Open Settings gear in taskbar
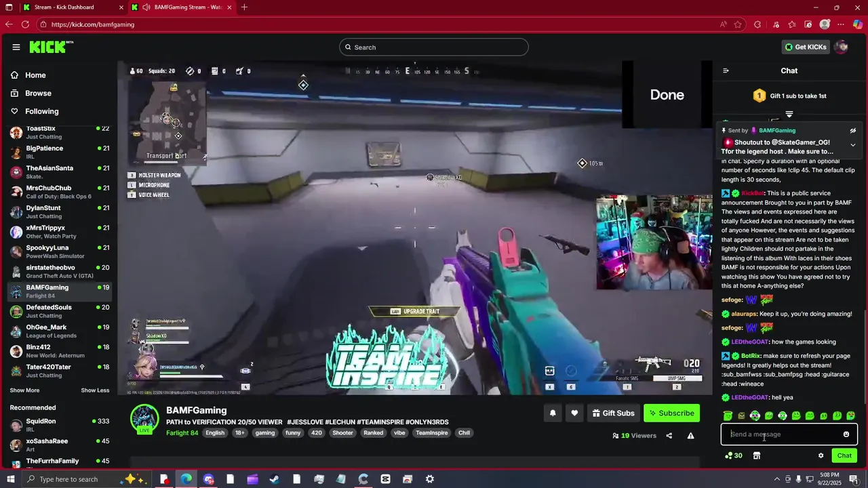This screenshot has width=868, height=488. pyautogui.click(x=429, y=479)
